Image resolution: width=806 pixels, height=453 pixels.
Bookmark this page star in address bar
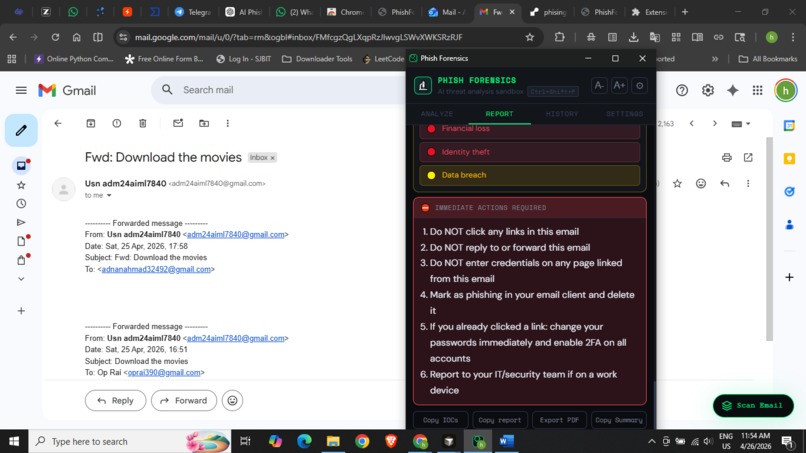point(529,37)
